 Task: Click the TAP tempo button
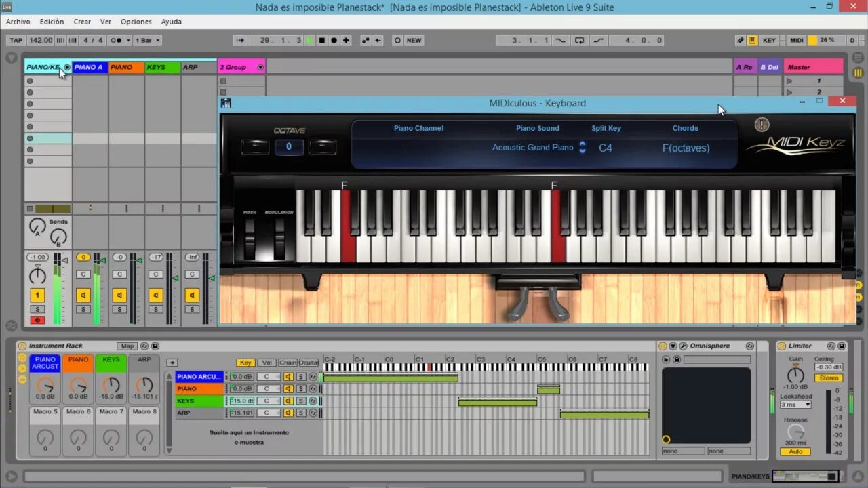coord(16,40)
